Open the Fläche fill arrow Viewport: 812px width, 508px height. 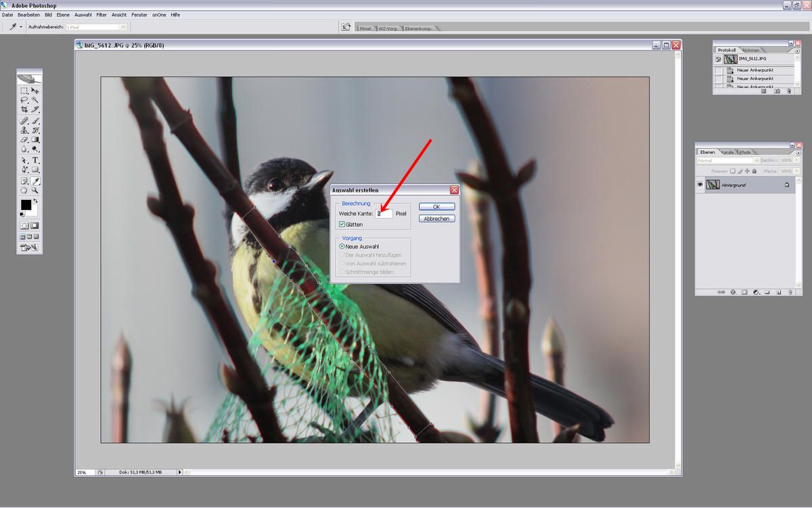[797, 171]
